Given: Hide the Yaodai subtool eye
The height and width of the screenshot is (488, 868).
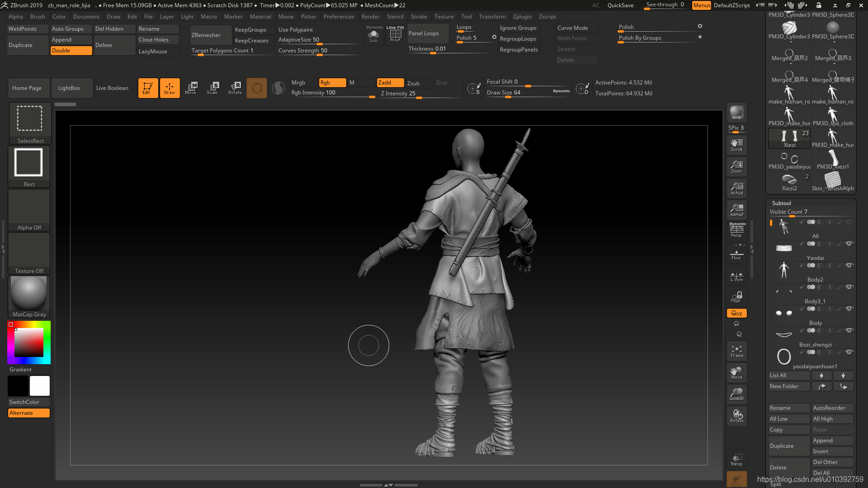Looking at the screenshot, I should pos(849,244).
